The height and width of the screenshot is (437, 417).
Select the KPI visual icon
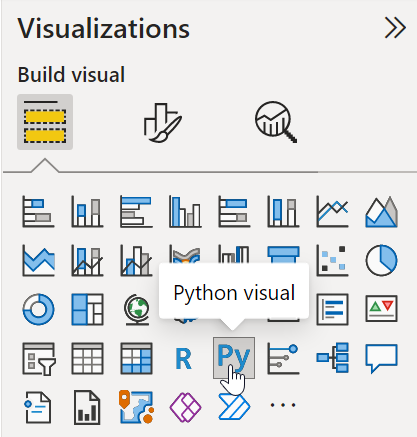click(x=381, y=308)
